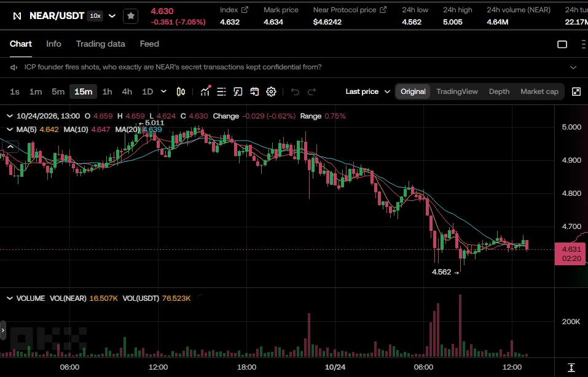Click the up-caret collapse button under the MA row
588x377 pixels.
pyautogui.click(x=10, y=147)
